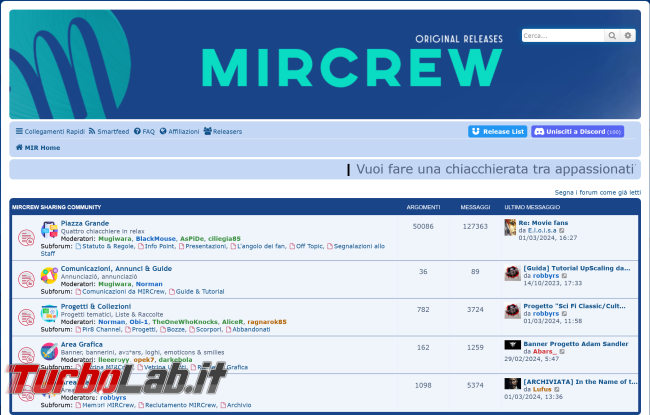This screenshot has width=650, height=415.
Task: Open advanced search gear icon
Action: point(628,36)
